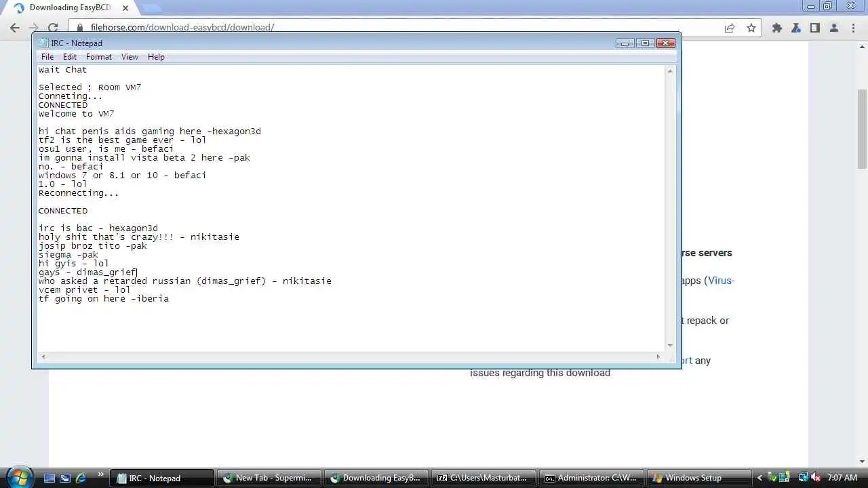Open the browser three-dot menu
The height and width of the screenshot is (488, 868).
pos(853,28)
